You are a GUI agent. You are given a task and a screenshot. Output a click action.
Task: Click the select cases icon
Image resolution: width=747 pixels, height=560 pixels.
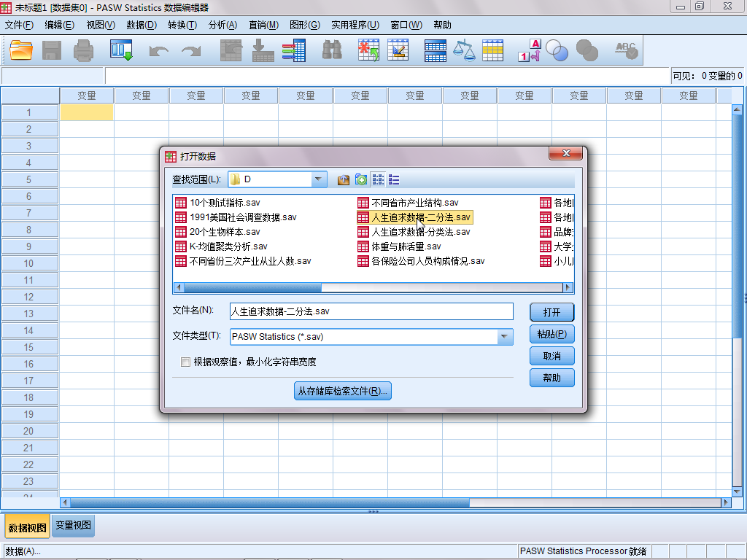[x=492, y=50]
